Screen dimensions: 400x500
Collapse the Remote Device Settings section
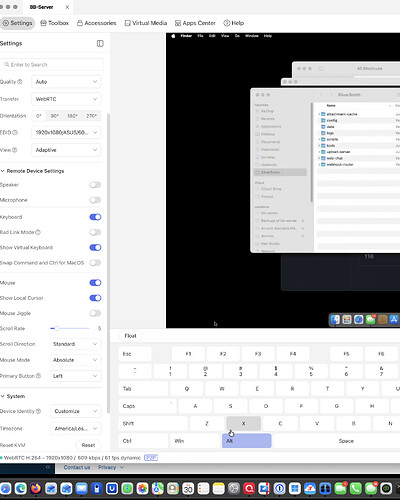32,171
